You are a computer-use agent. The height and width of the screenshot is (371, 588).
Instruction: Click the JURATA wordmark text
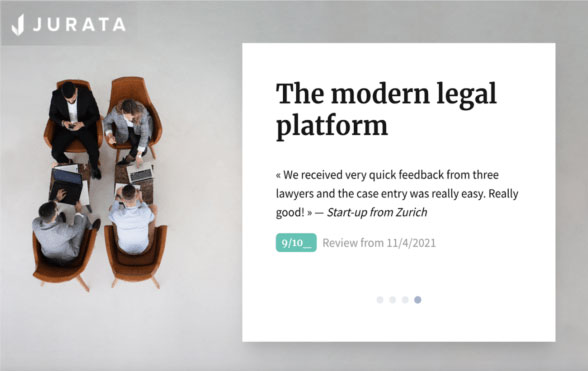(x=79, y=25)
